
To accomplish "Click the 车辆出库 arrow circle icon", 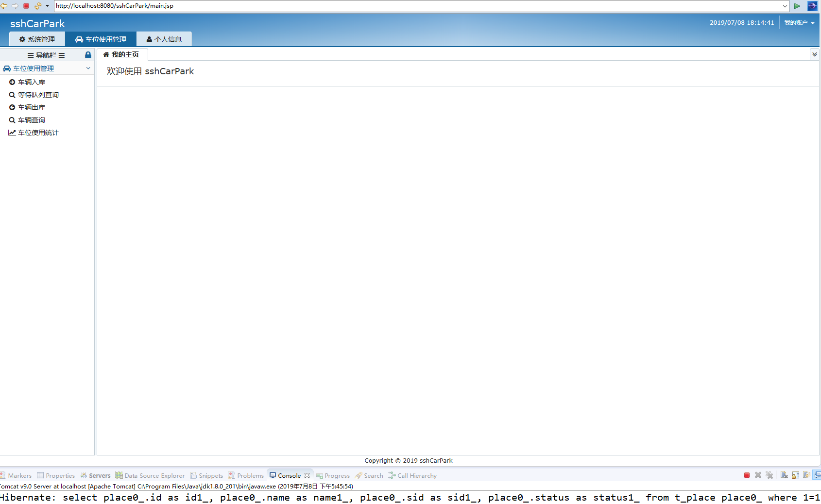I will point(12,107).
